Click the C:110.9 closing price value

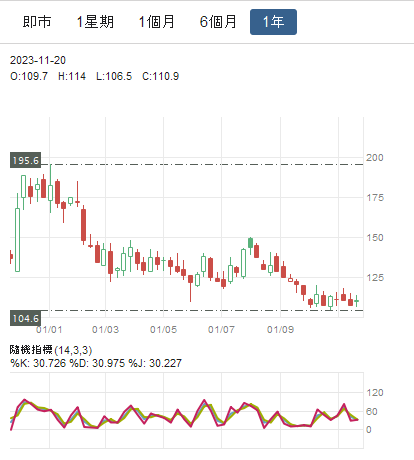pos(161,76)
